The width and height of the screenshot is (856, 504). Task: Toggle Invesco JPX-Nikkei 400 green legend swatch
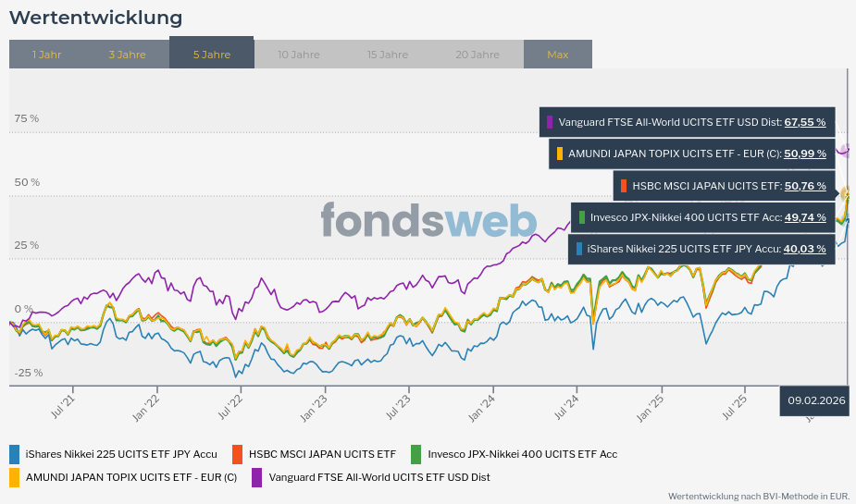(416, 454)
